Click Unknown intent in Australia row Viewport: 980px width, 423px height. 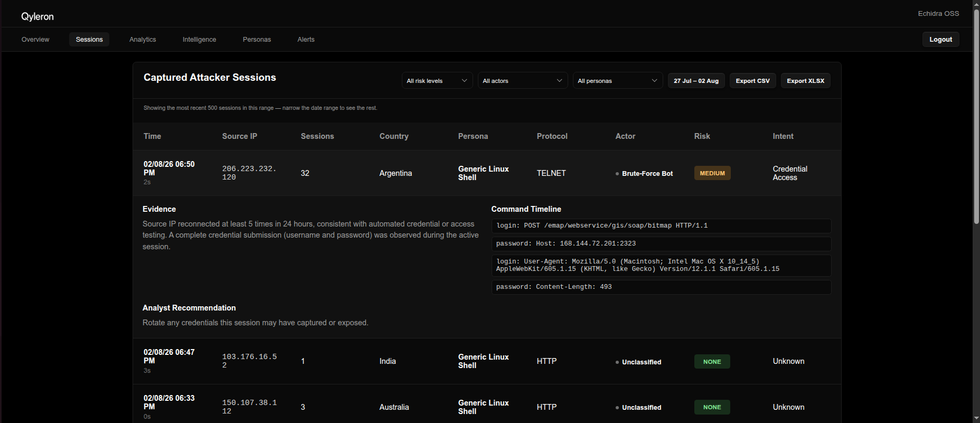(788, 407)
